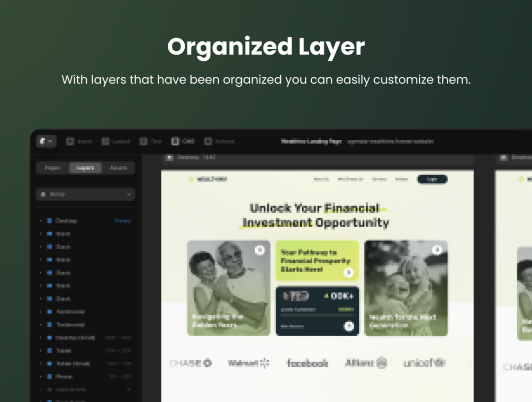Open the CMS toolbar item
This screenshot has width=532, height=402.
coord(183,141)
